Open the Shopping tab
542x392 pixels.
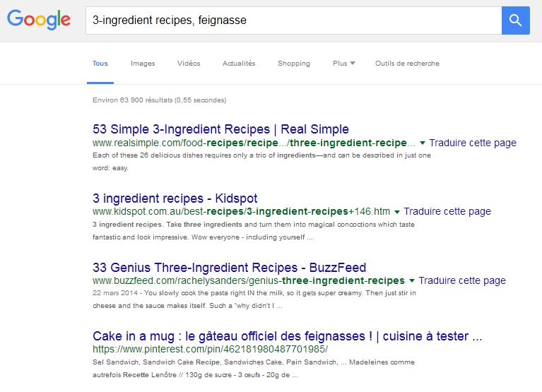point(294,64)
